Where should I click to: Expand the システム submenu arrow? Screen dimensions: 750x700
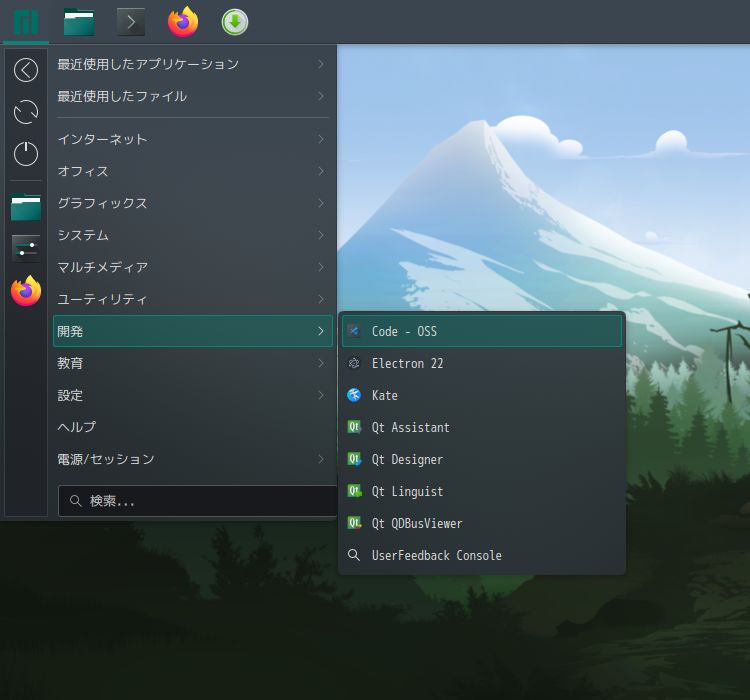point(321,235)
